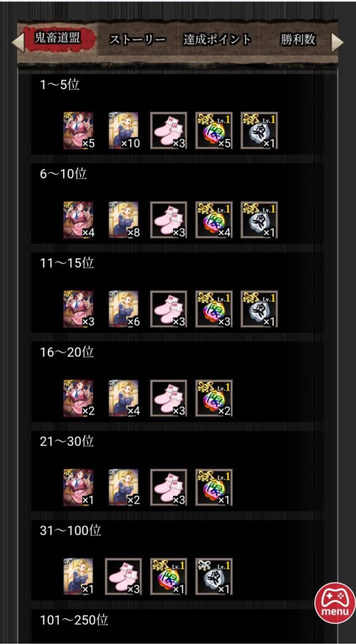The width and height of the screenshot is (356, 644).
Task: Tap blonde card ×10 in 1～5位
Action: tap(124, 130)
